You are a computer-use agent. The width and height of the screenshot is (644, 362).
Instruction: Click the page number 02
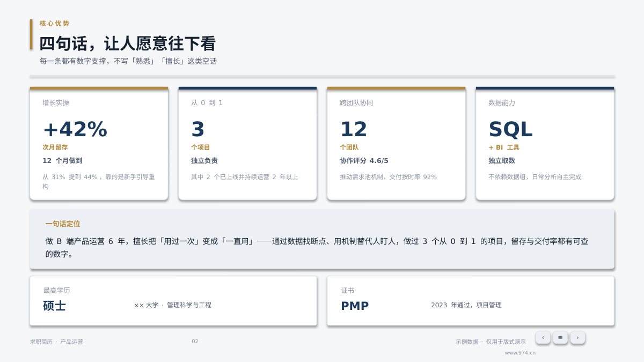point(195,341)
